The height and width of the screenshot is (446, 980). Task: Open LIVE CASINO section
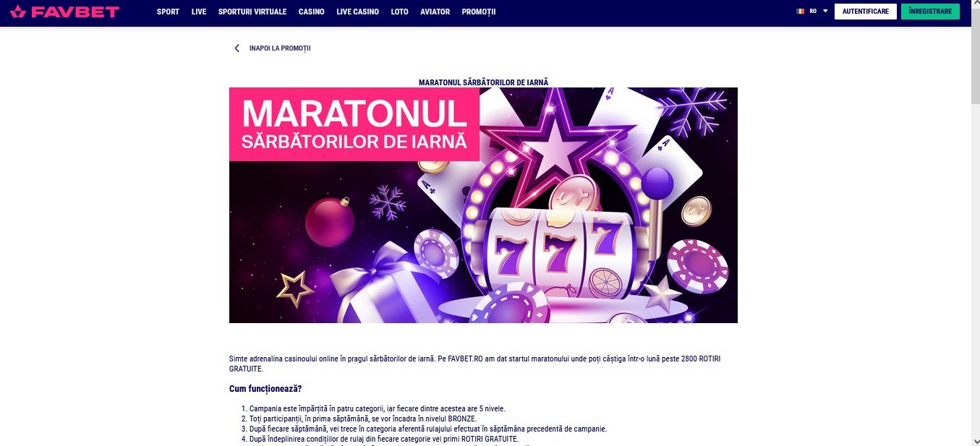point(357,12)
